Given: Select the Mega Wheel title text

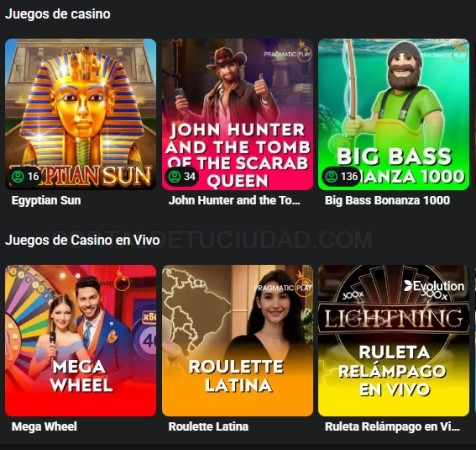Looking at the screenshot, I should (44, 427).
